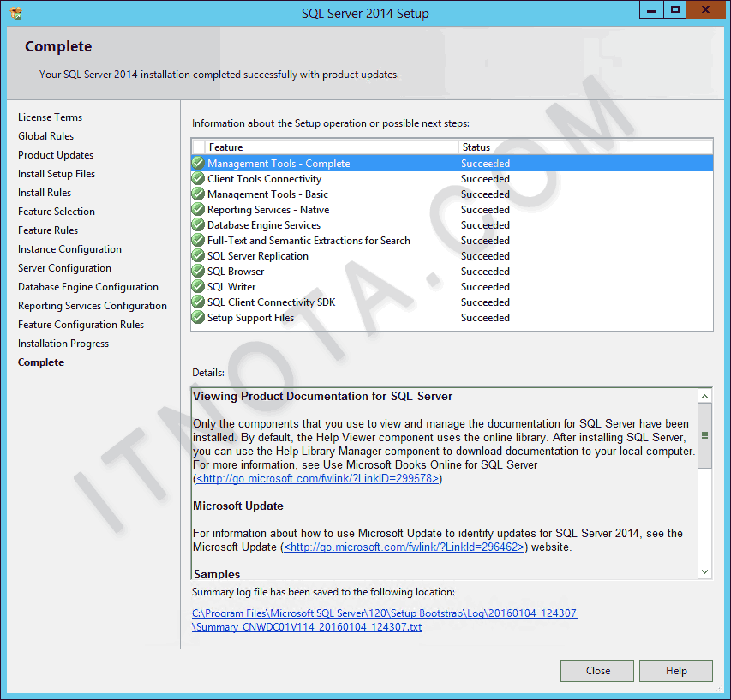Open the Feature Selection step
The image size is (731, 700).
point(57,211)
